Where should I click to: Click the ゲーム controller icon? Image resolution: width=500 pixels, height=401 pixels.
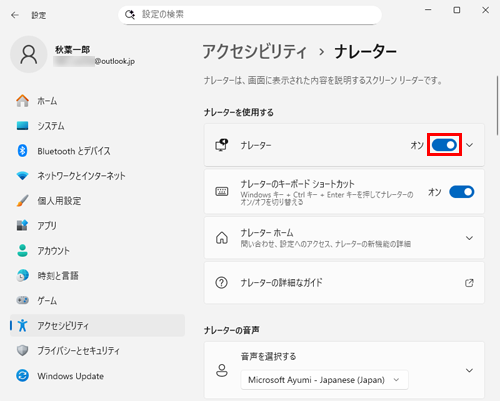22,300
